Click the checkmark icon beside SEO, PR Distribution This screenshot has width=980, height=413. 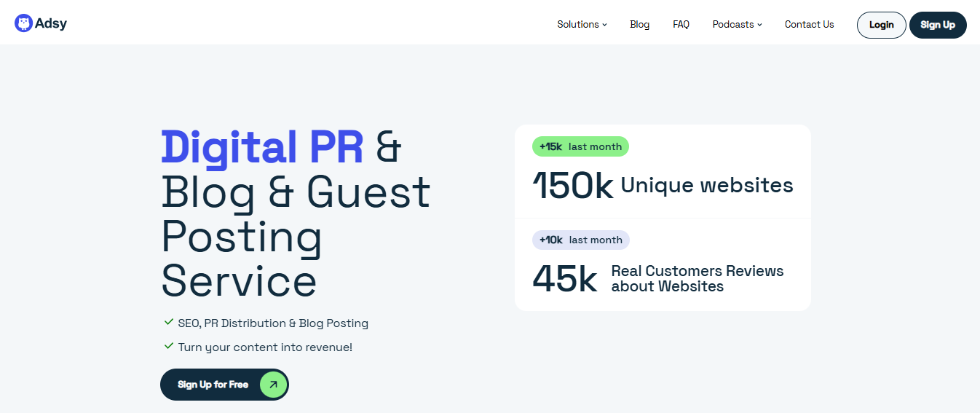tap(168, 322)
